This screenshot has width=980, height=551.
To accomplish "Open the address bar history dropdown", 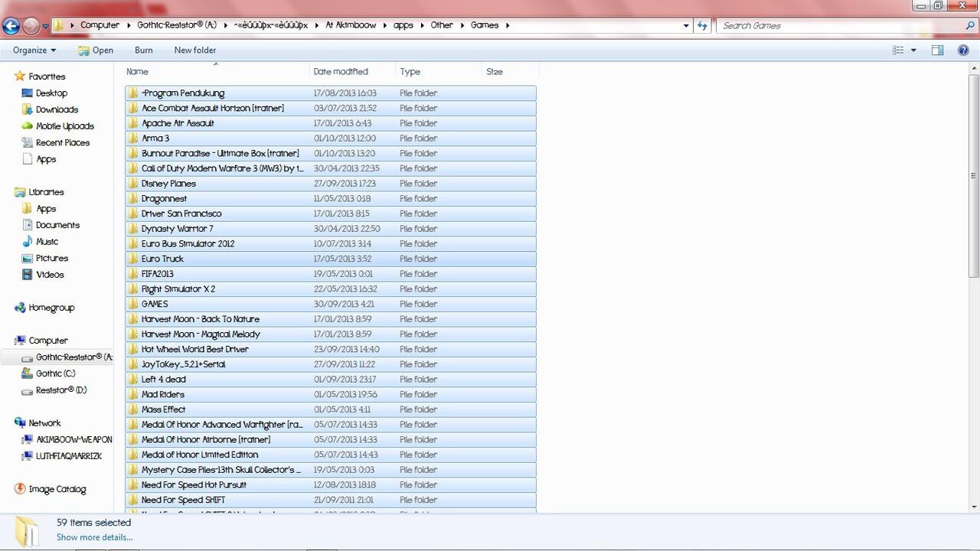I will (685, 25).
